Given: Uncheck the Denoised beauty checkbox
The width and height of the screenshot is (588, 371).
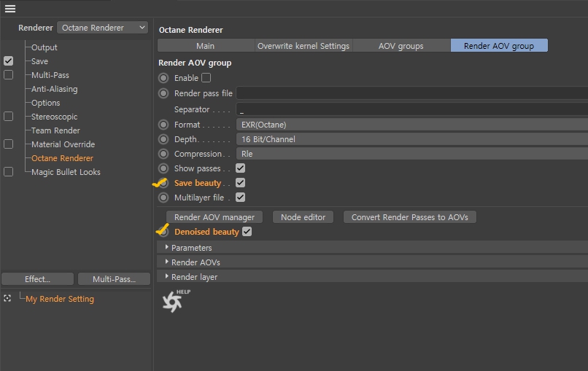Looking at the screenshot, I should tap(247, 232).
